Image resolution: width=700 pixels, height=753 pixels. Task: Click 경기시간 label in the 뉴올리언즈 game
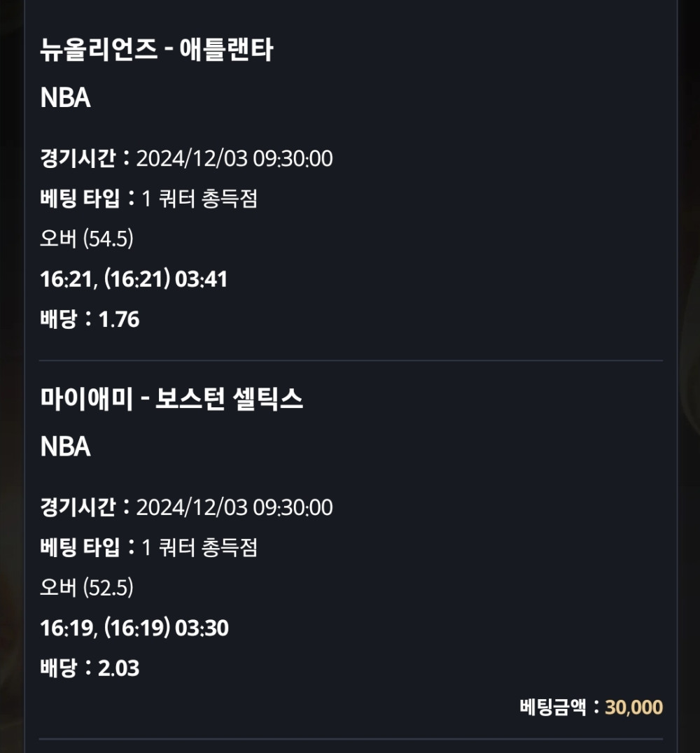point(78,159)
